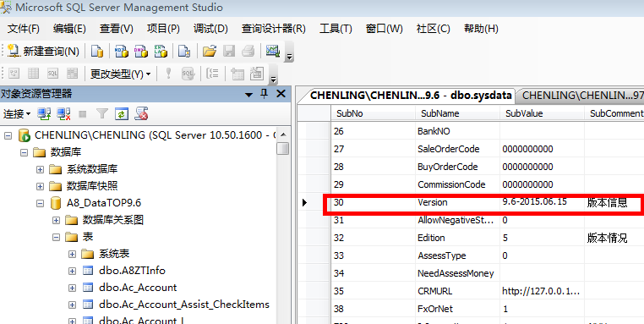Open the Change Type (更改类型) dropdown
This screenshot has width=644, height=324.
(120, 74)
